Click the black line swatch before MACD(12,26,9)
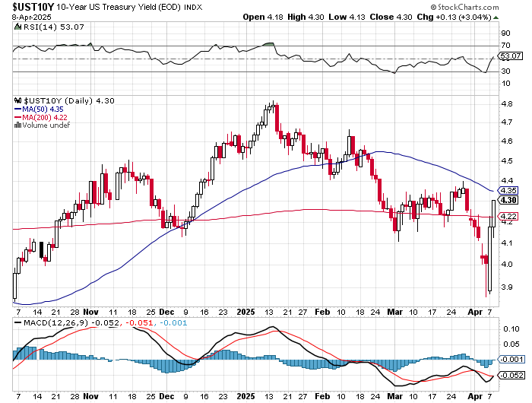Screen dimensions: 532x403 [x=17, y=322]
